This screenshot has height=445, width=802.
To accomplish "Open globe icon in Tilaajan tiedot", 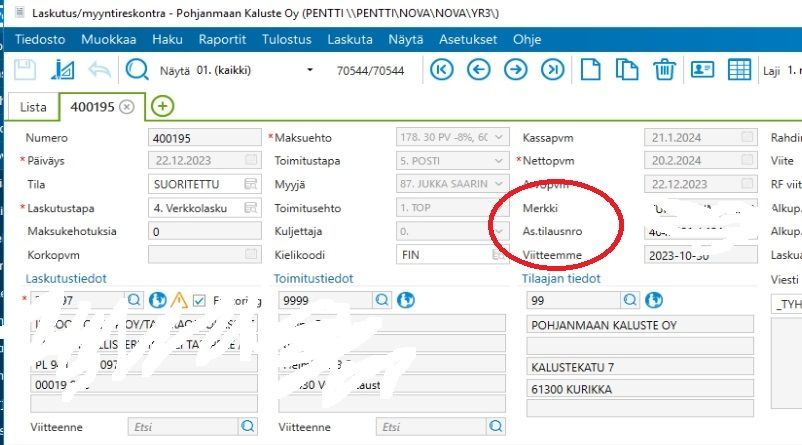I will click(654, 300).
